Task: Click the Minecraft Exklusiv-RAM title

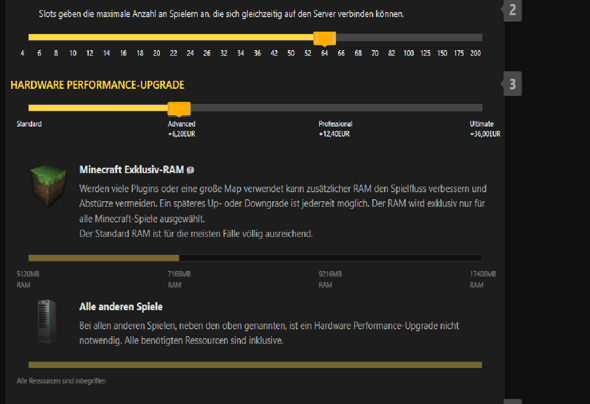Action: 131,170
